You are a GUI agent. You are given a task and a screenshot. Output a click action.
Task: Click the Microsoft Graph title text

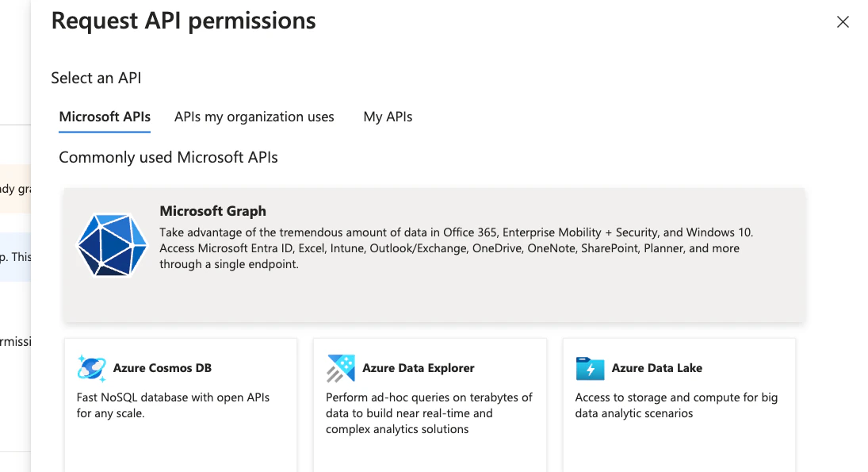point(212,211)
